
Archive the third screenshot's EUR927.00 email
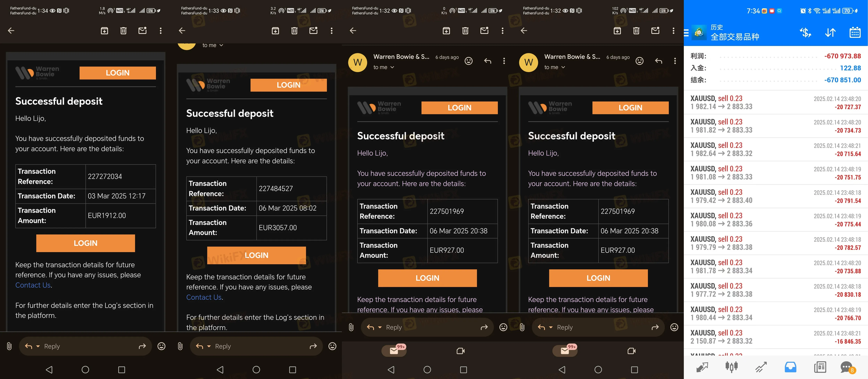446,31
